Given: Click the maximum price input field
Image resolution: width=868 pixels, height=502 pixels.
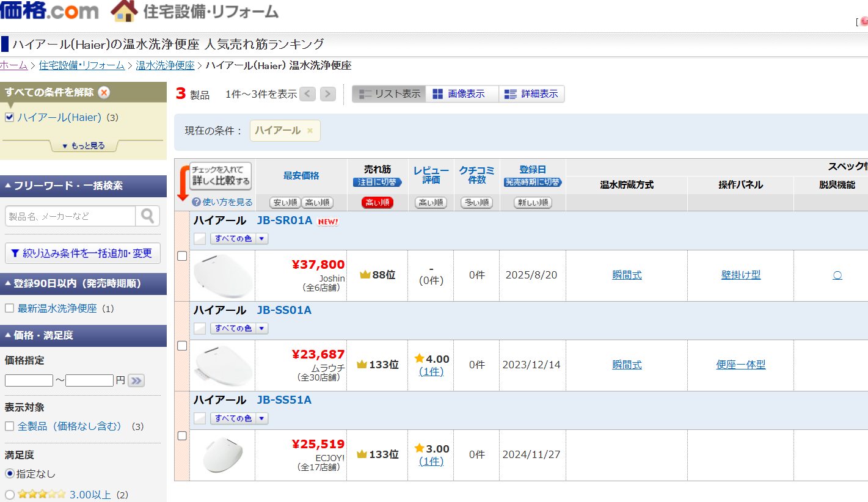Looking at the screenshot, I should click(90, 380).
